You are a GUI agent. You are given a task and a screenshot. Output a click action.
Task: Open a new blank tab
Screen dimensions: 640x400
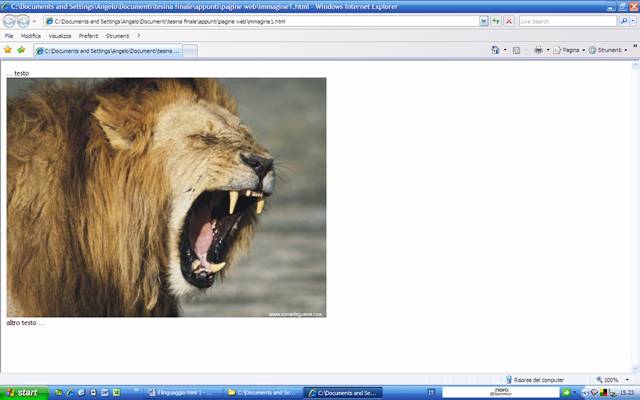(x=190, y=51)
